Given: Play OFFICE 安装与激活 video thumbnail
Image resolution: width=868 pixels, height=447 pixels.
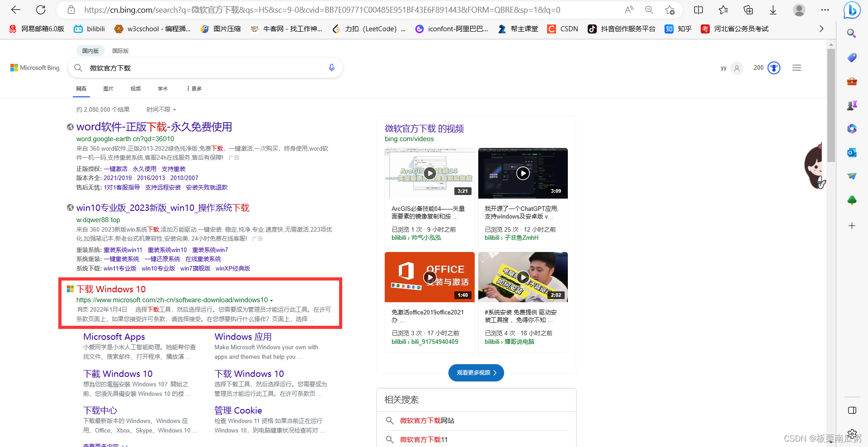Looking at the screenshot, I should coord(429,277).
